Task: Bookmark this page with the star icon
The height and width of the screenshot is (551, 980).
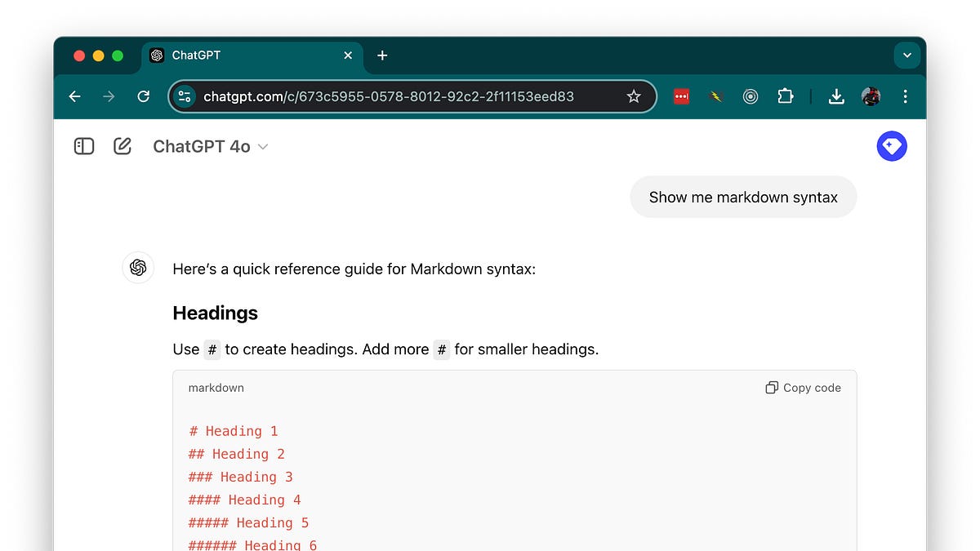Action: (634, 96)
